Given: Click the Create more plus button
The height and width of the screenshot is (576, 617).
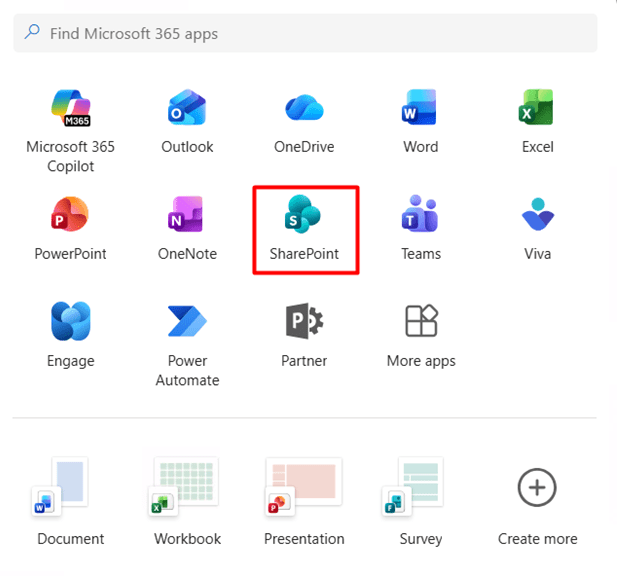Looking at the screenshot, I should (x=537, y=488).
